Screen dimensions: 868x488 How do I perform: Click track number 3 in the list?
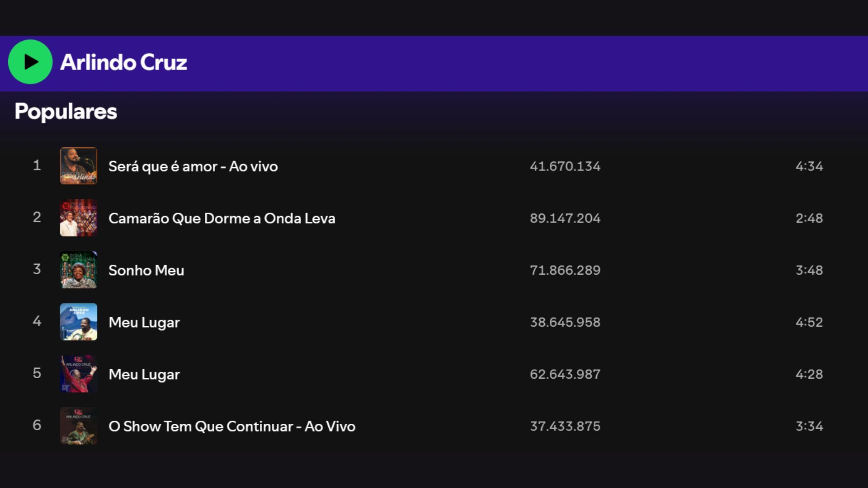[x=37, y=269]
